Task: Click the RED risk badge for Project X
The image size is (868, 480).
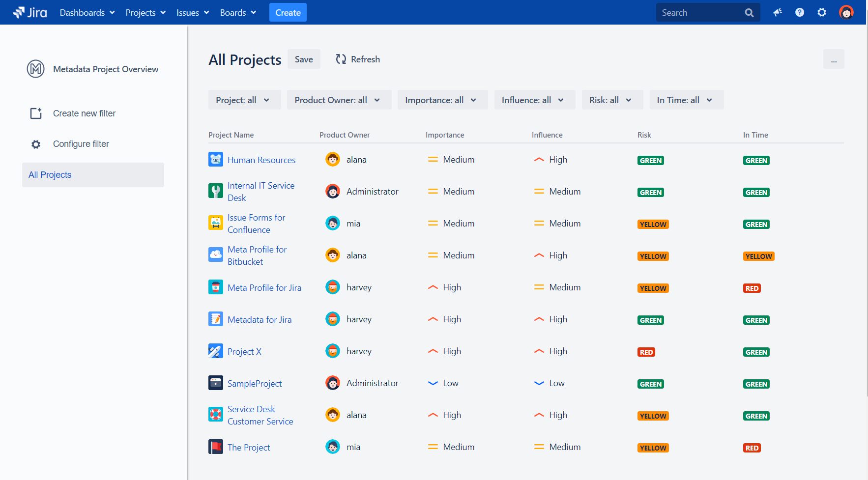Action: point(646,352)
